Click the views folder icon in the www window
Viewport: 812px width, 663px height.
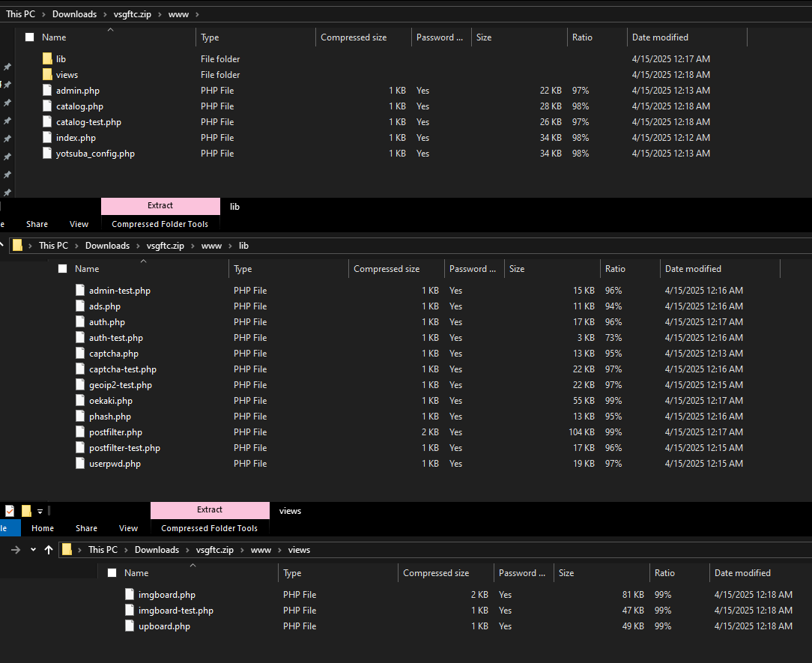[x=47, y=75]
